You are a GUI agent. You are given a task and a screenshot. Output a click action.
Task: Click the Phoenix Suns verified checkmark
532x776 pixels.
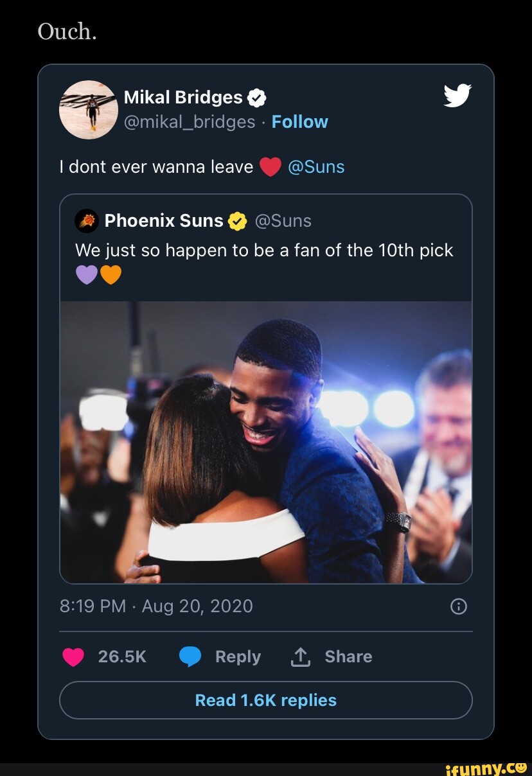coord(238,221)
